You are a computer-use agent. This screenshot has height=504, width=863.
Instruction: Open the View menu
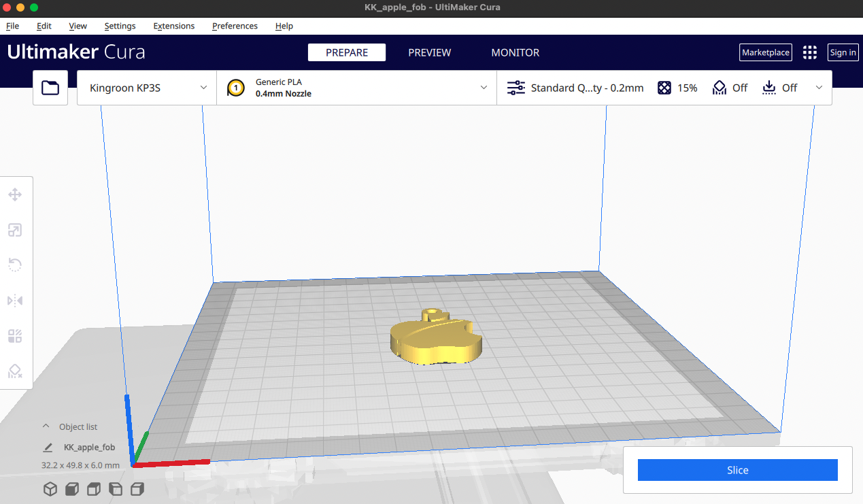point(78,26)
